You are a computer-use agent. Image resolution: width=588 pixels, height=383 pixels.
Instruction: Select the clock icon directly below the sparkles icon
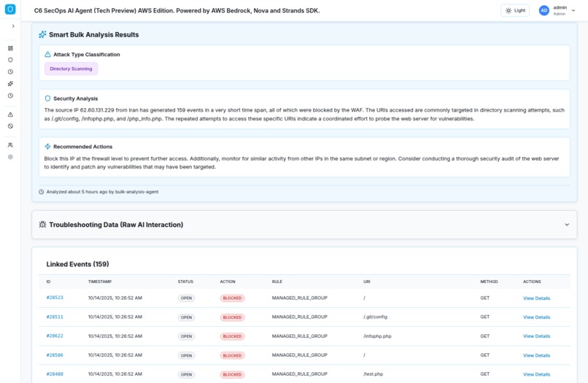10,96
